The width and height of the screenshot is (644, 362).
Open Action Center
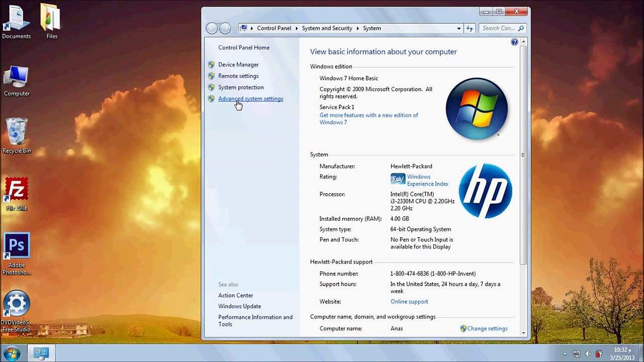[x=235, y=295]
